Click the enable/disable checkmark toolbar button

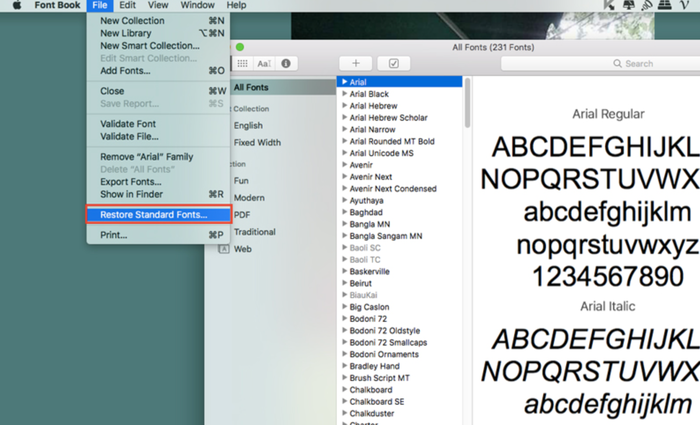(x=394, y=63)
